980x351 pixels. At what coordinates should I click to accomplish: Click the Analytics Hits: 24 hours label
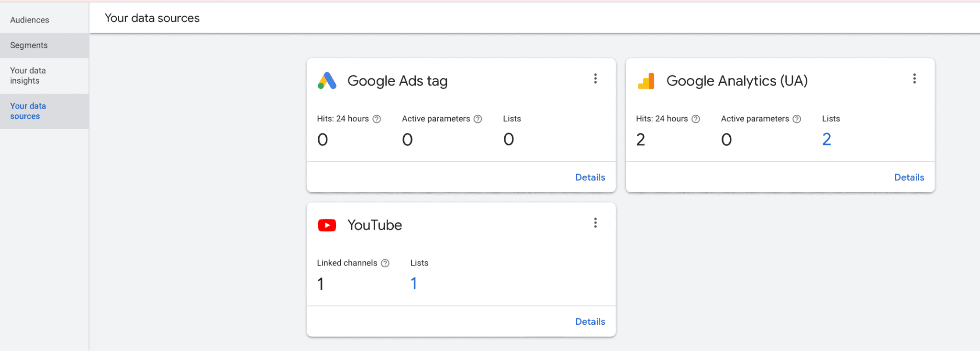click(x=662, y=119)
